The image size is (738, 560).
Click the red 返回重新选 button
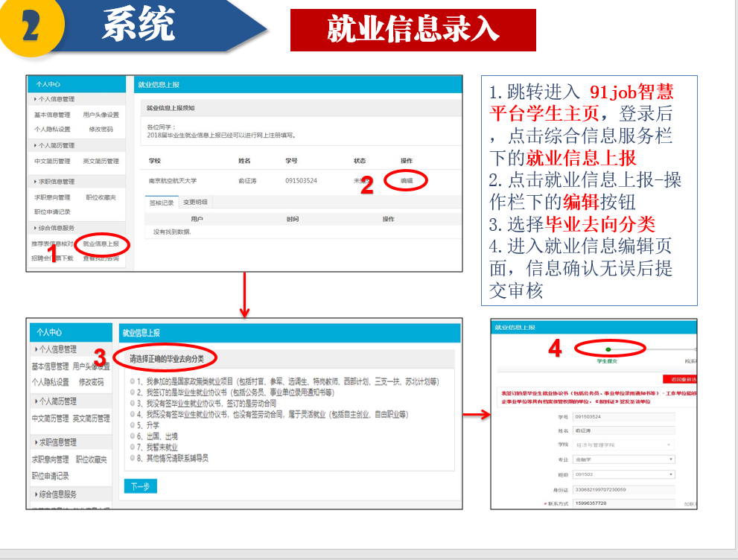[681, 379]
